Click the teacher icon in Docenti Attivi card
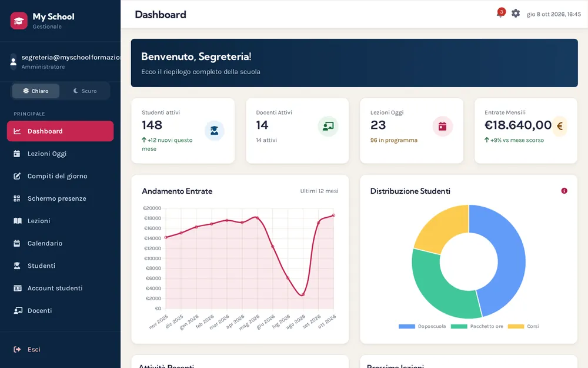Image resolution: width=588 pixels, height=368 pixels. (328, 126)
